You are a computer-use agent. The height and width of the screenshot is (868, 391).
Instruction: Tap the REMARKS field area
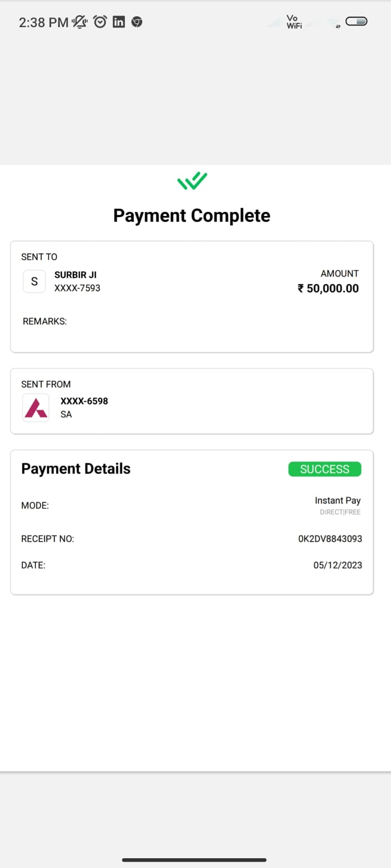(x=45, y=322)
